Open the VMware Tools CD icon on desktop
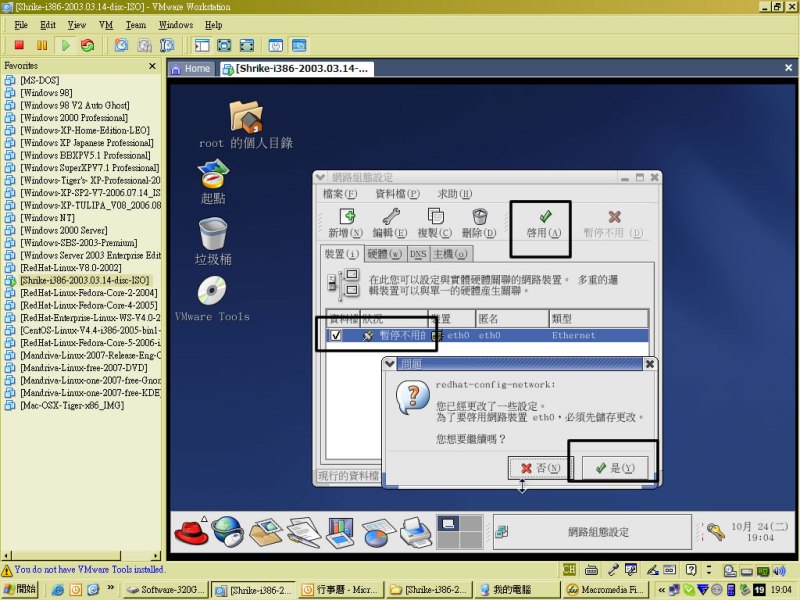Screen dimensions: 800x600 pos(212,291)
